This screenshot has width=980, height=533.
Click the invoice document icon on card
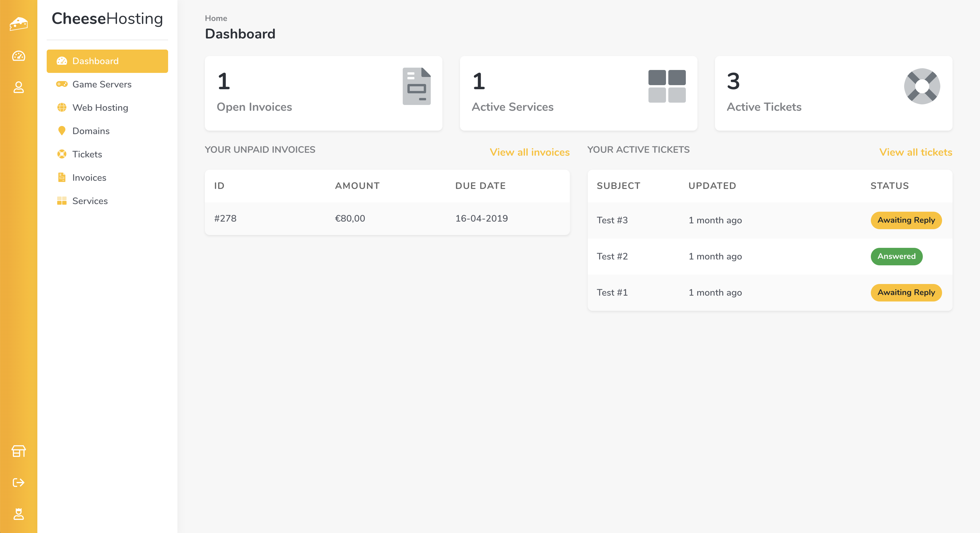click(416, 86)
